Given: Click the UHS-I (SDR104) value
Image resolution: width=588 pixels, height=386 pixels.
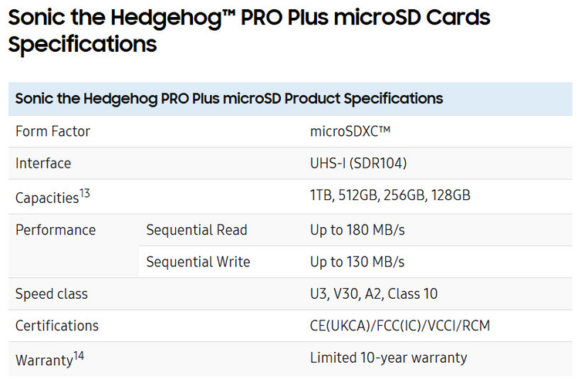Looking at the screenshot, I should pyautogui.click(x=359, y=164).
